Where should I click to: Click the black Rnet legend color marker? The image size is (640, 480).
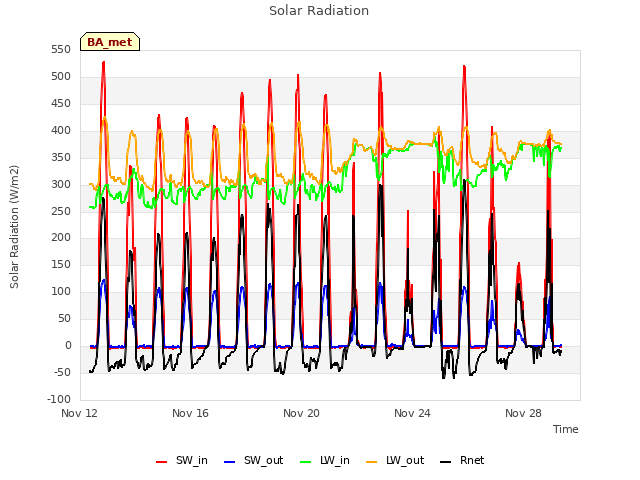pos(446,462)
